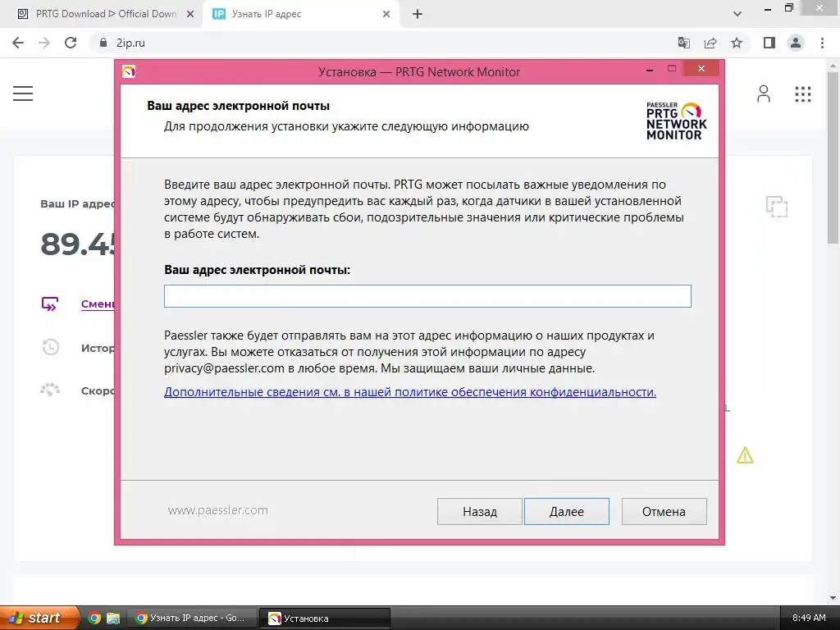Expand the Chrome tab search dropdown
The height and width of the screenshot is (630, 840).
point(737,14)
